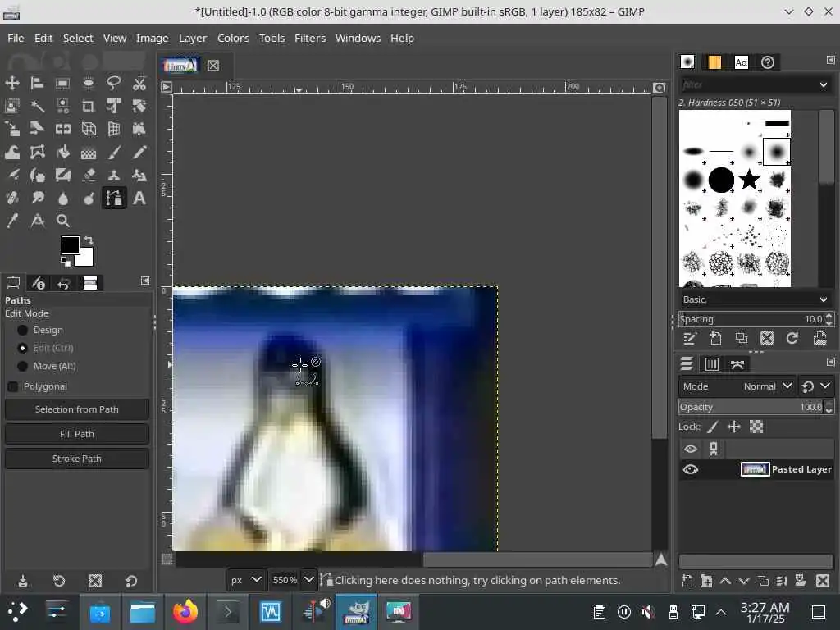Swap foreground and background colors

pyautogui.click(x=89, y=240)
